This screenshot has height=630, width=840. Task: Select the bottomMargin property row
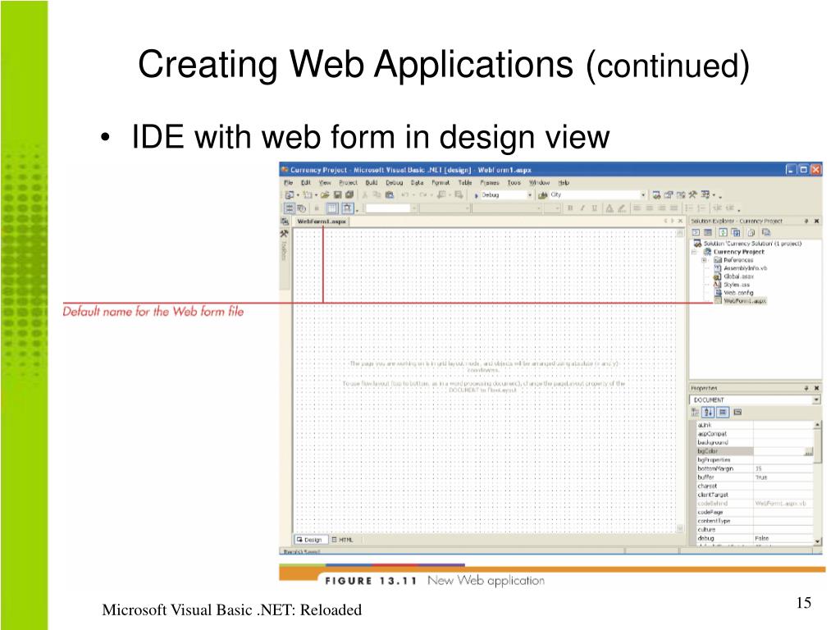[755, 468]
